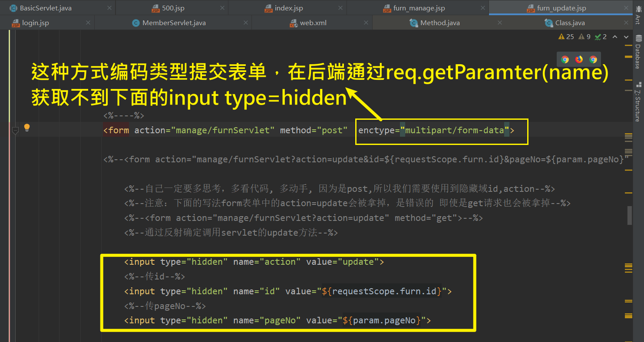Viewport: 644px width, 342px height.
Task: Open the Database tool window
Action: tap(638, 52)
